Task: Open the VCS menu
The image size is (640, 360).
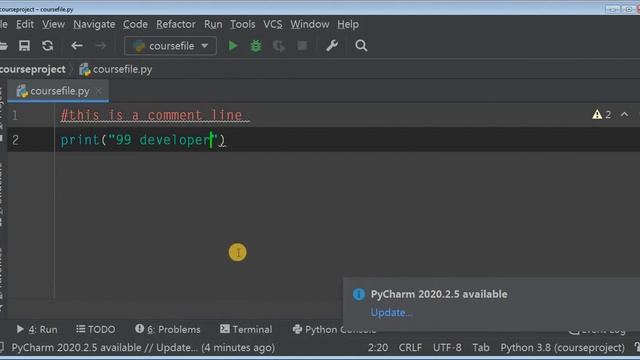Action: [273, 24]
